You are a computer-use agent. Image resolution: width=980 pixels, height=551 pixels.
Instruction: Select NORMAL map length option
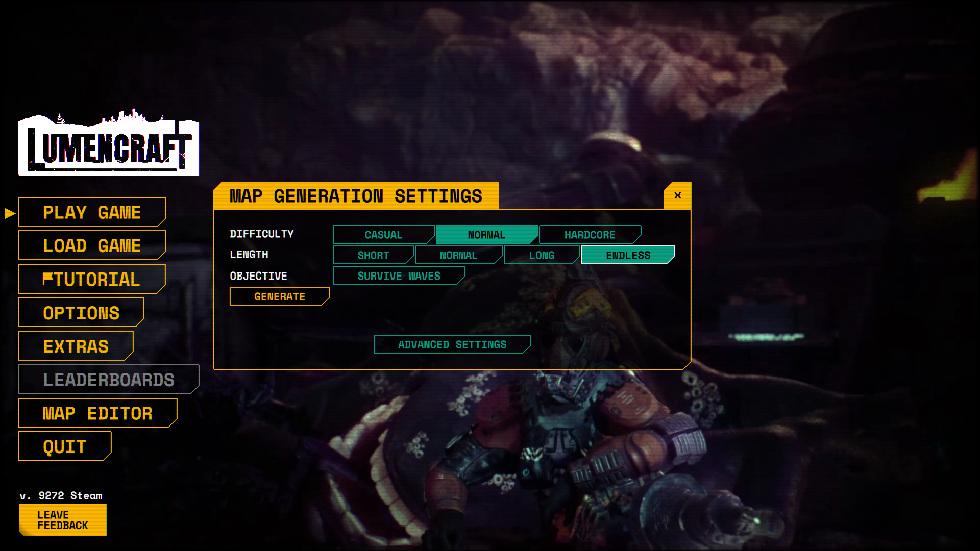tap(458, 254)
